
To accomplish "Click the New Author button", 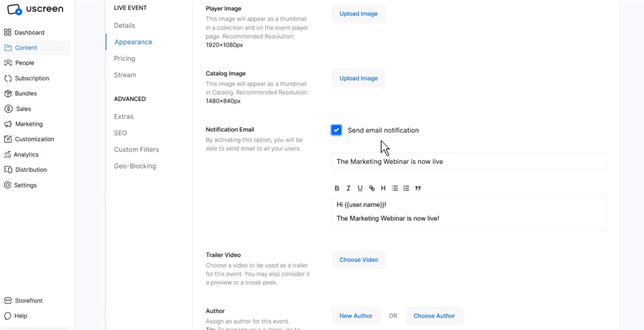I will point(356,316).
